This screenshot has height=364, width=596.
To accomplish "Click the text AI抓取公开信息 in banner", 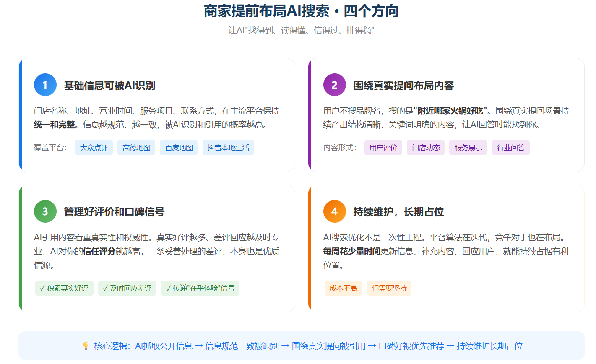I will pyautogui.click(x=164, y=346).
